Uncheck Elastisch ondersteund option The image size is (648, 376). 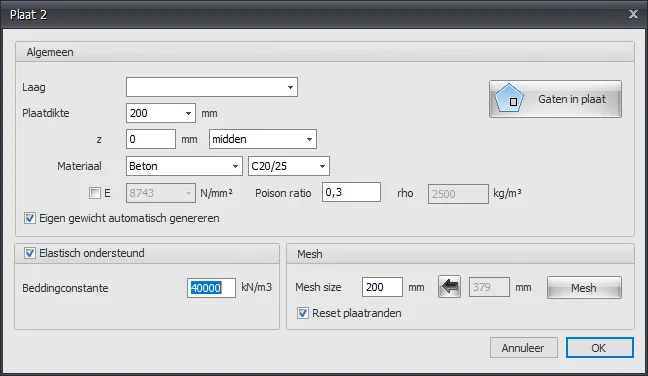click(30, 253)
